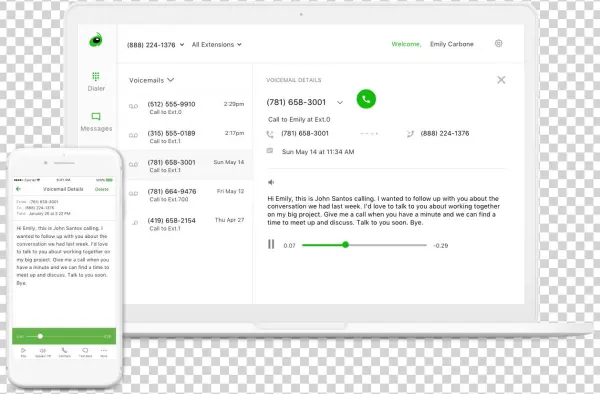The image size is (600, 394).
Task: Click the forwarded call icon near (888) 224-1376
Action: point(410,134)
